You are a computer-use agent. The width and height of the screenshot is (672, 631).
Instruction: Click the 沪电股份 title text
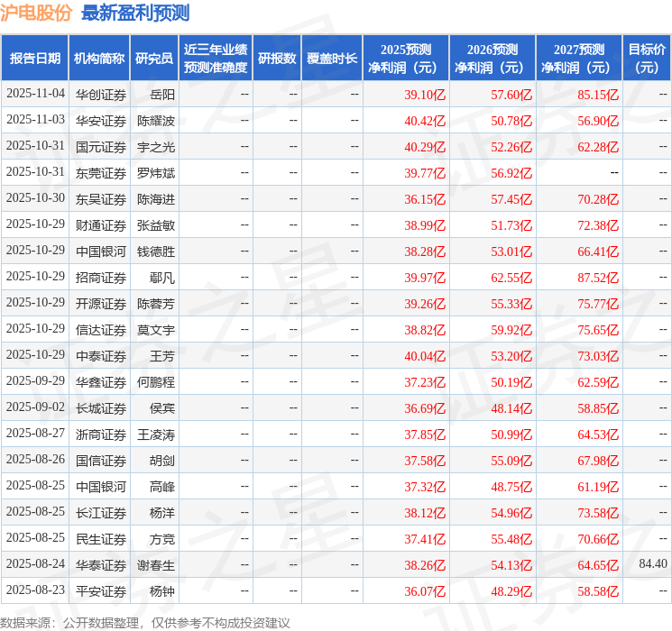coord(36,14)
